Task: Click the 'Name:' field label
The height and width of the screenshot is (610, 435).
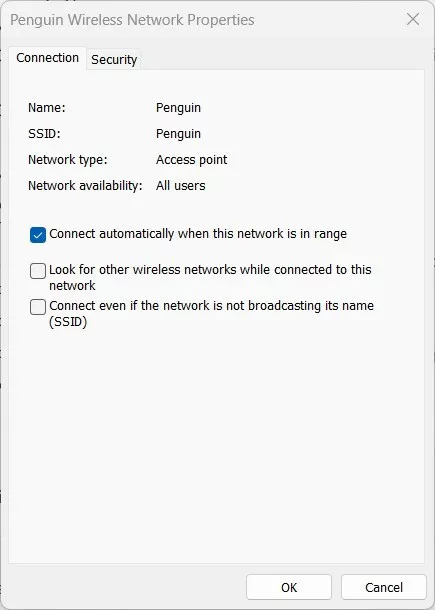Action: tap(47, 107)
